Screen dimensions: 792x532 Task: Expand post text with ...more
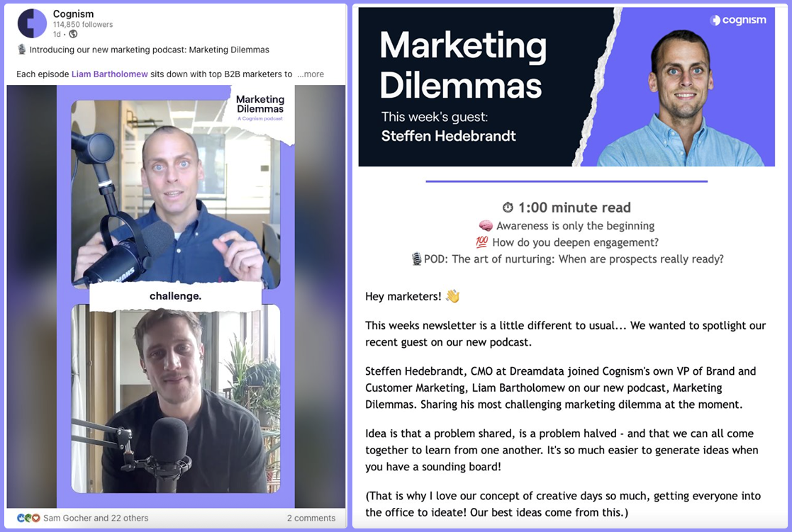pos(311,74)
